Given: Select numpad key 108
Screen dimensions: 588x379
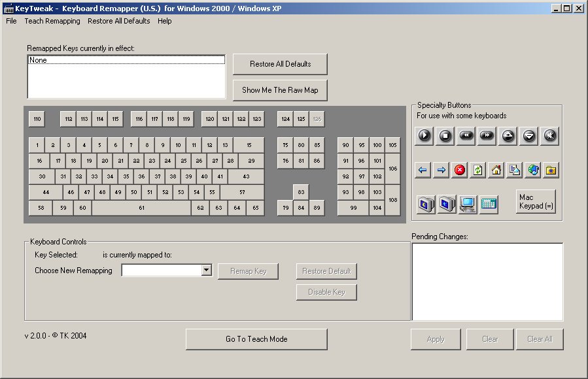Looking at the screenshot, I should coord(392,200).
